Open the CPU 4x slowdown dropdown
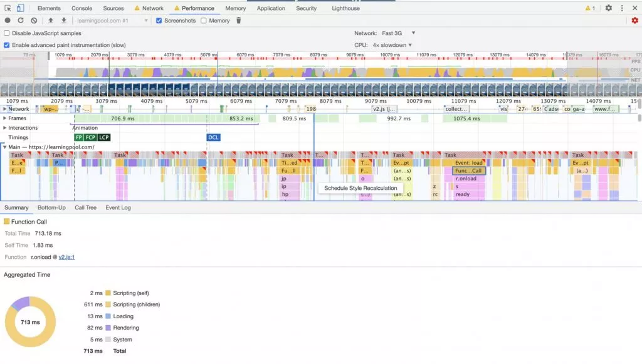 click(x=392, y=45)
